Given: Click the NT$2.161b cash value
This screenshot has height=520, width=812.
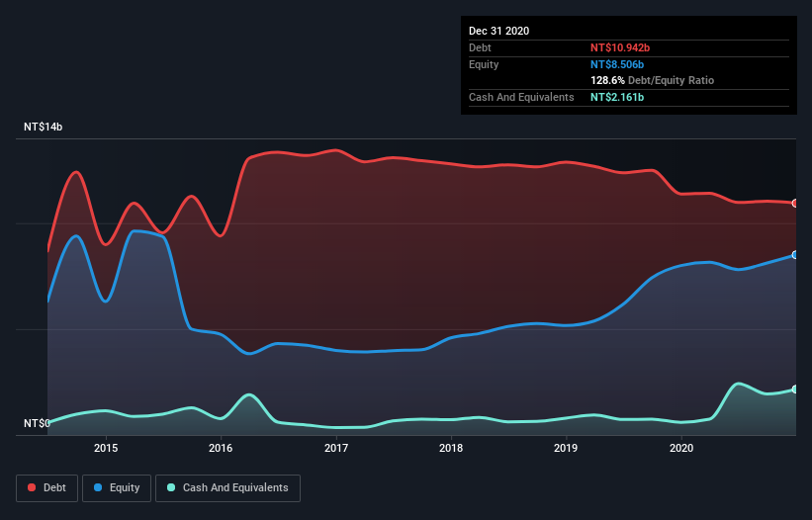Looking at the screenshot, I should coord(617,97).
